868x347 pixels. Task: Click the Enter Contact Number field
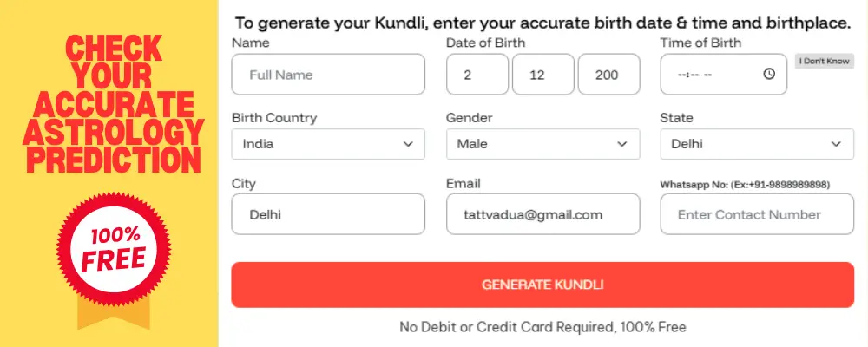point(756,214)
